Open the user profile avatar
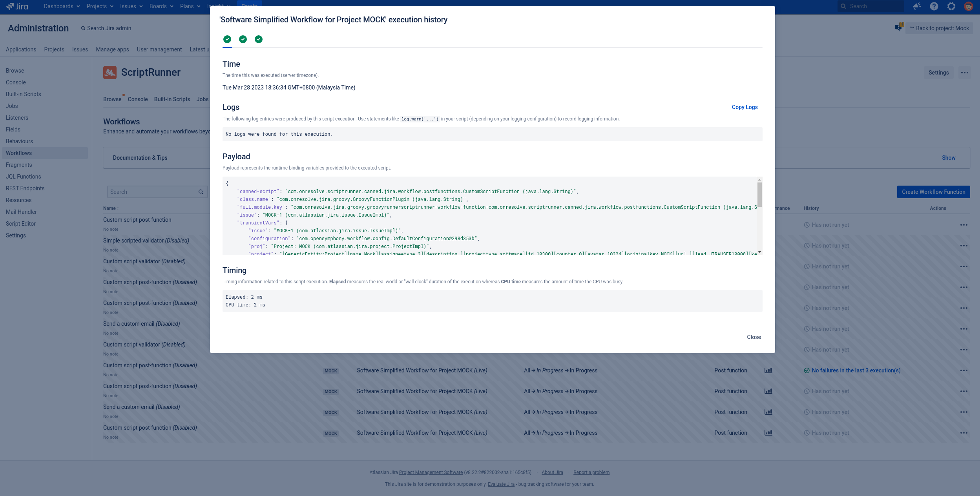 969,6
